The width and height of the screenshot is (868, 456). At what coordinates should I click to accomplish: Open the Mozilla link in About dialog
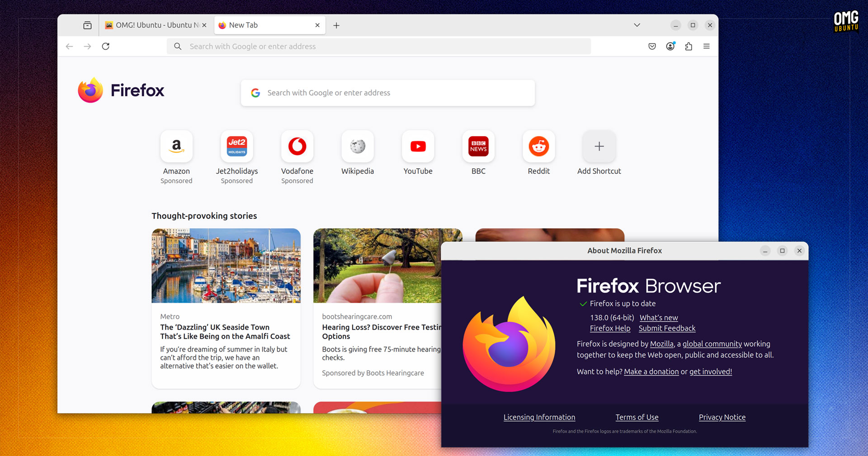[662, 344]
